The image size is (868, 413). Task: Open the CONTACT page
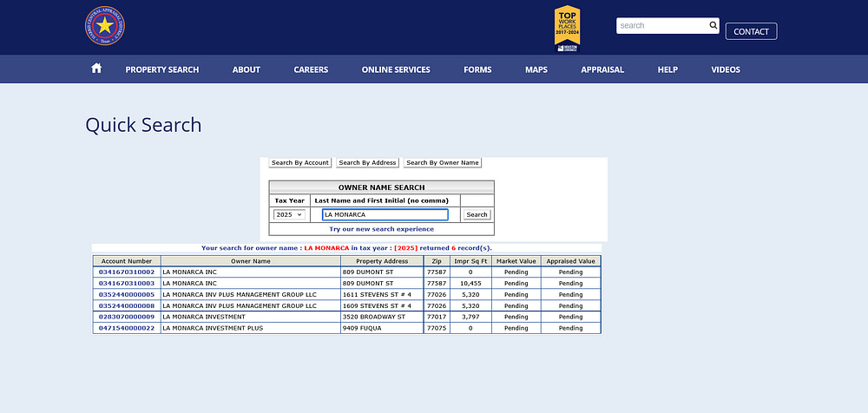click(x=751, y=31)
